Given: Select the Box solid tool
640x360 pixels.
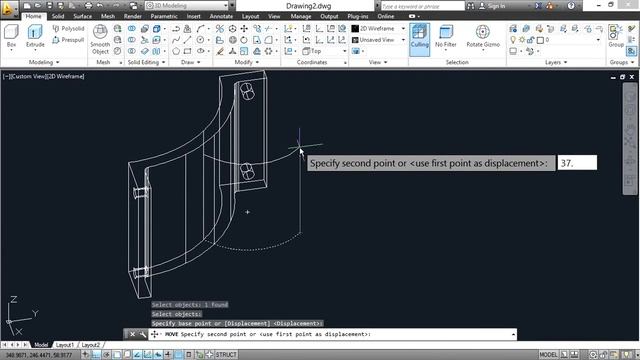Looking at the screenshot, I should click(11, 36).
